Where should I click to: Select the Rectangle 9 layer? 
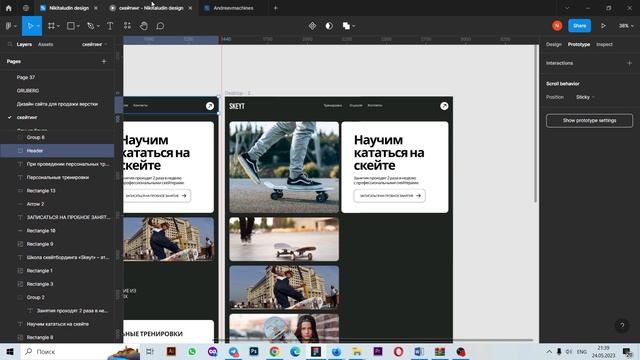point(57,244)
